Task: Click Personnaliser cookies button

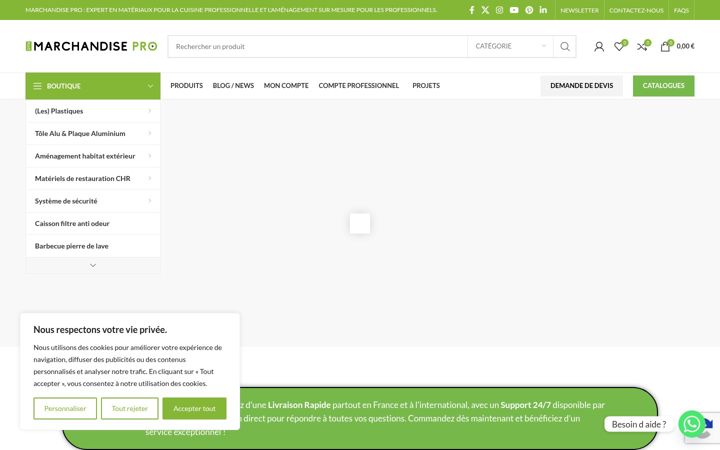Action: [x=65, y=408]
